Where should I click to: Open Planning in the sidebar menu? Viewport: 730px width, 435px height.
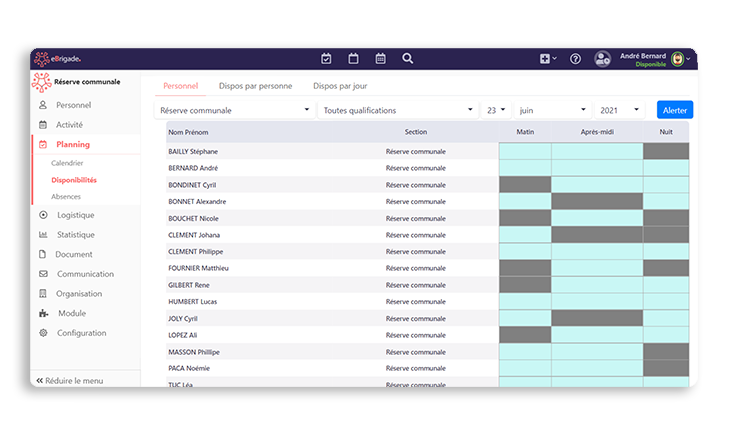click(73, 144)
